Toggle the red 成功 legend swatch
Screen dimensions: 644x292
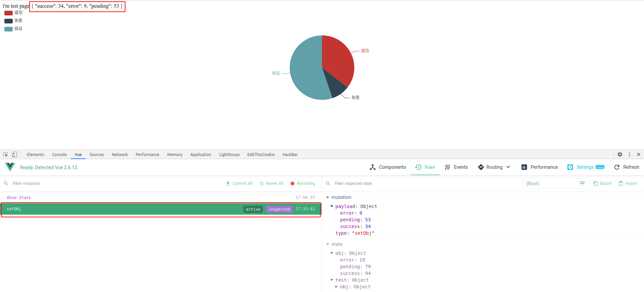click(8, 13)
